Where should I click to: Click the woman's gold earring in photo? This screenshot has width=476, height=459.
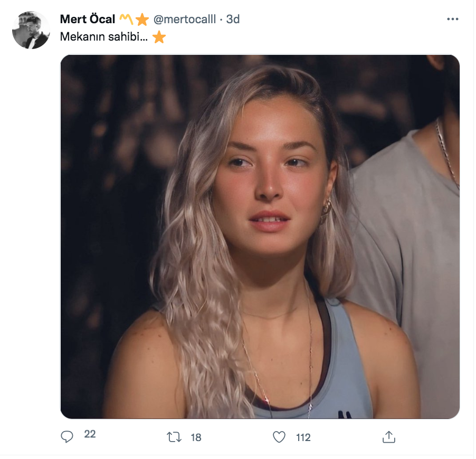point(327,210)
